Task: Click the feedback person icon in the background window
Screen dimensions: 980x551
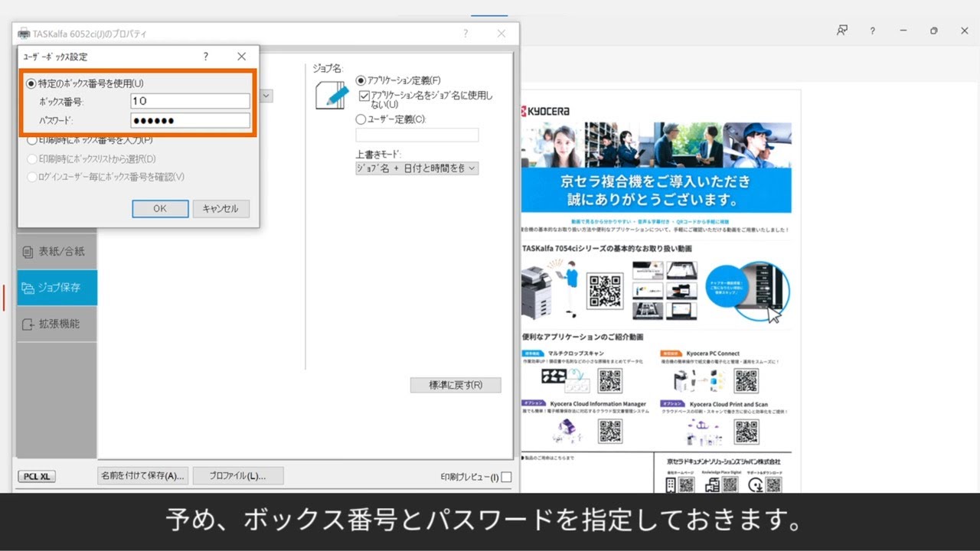Action: (842, 31)
